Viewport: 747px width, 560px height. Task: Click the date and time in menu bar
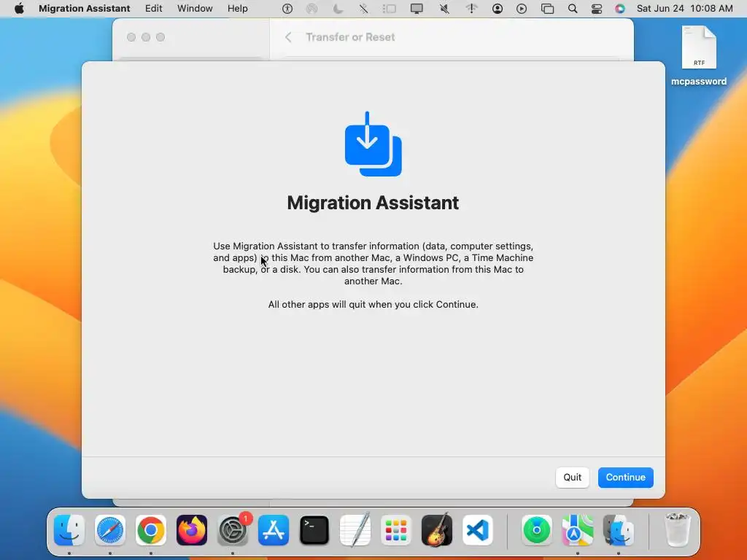pyautogui.click(x=684, y=9)
